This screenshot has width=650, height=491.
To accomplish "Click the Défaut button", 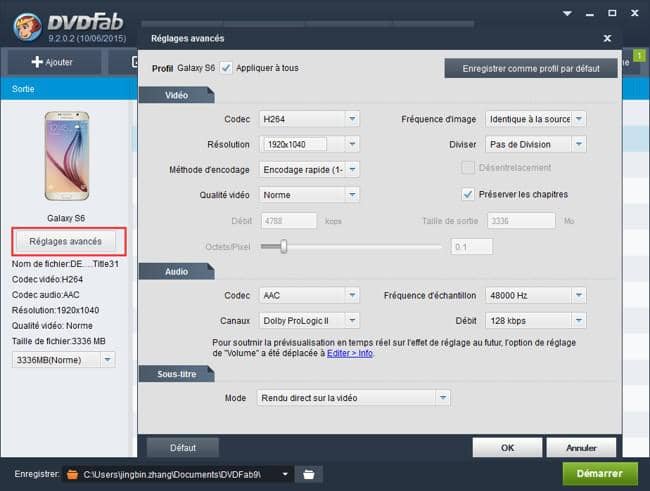I will coord(183,448).
